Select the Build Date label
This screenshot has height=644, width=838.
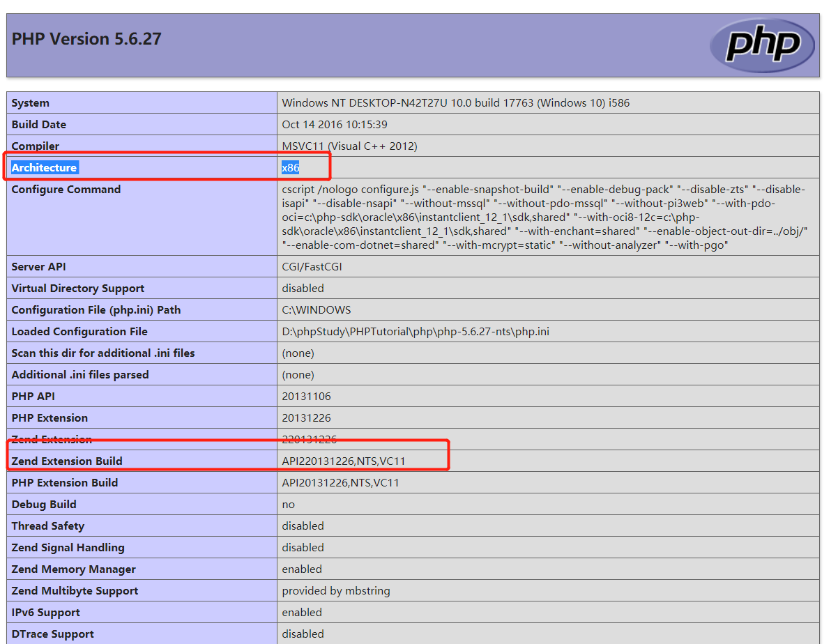39,125
